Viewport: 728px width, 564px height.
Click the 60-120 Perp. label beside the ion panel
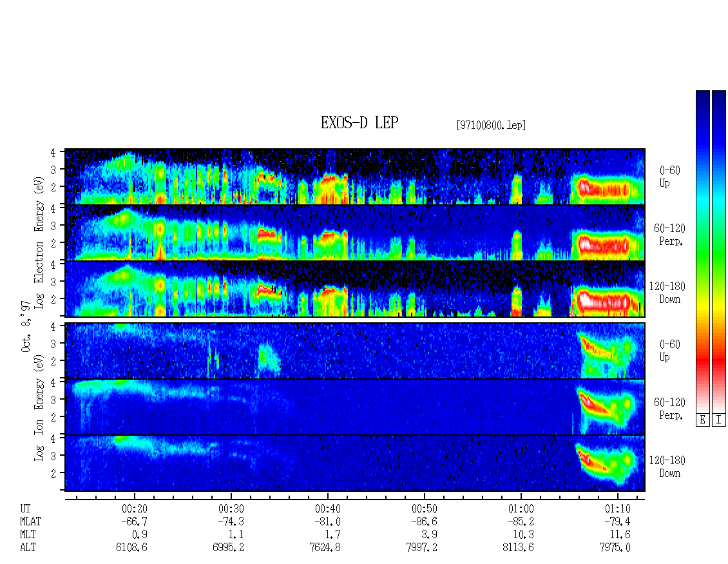[669, 409]
